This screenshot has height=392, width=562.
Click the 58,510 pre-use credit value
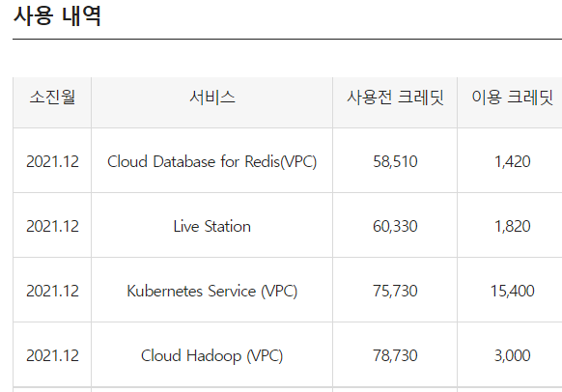pyautogui.click(x=395, y=161)
